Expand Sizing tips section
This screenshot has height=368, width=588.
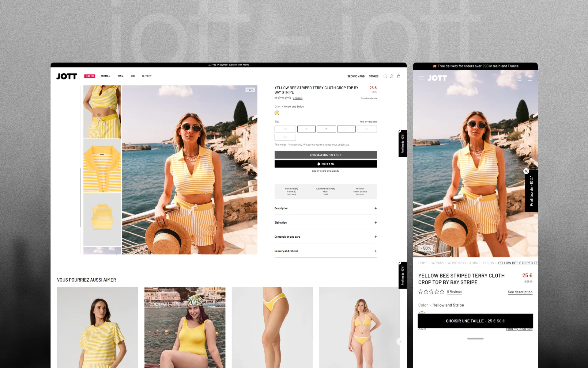(x=326, y=223)
